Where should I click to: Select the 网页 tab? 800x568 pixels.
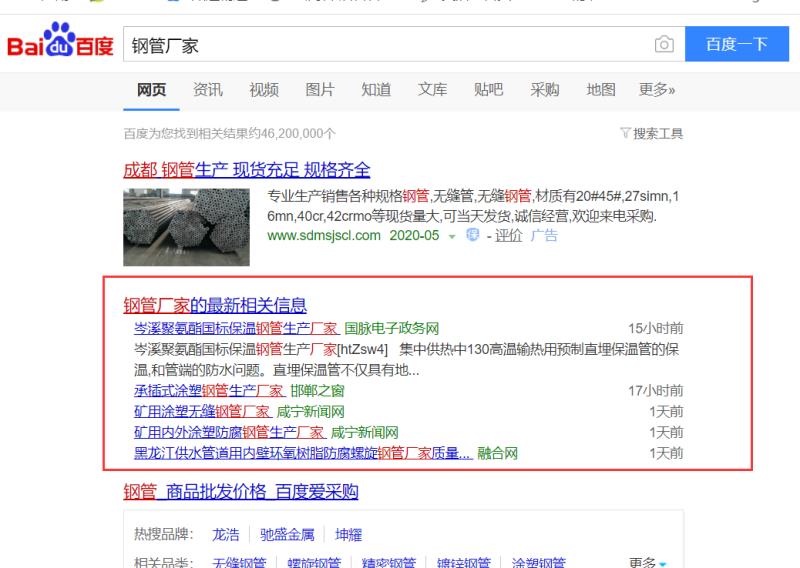(x=152, y=90)
